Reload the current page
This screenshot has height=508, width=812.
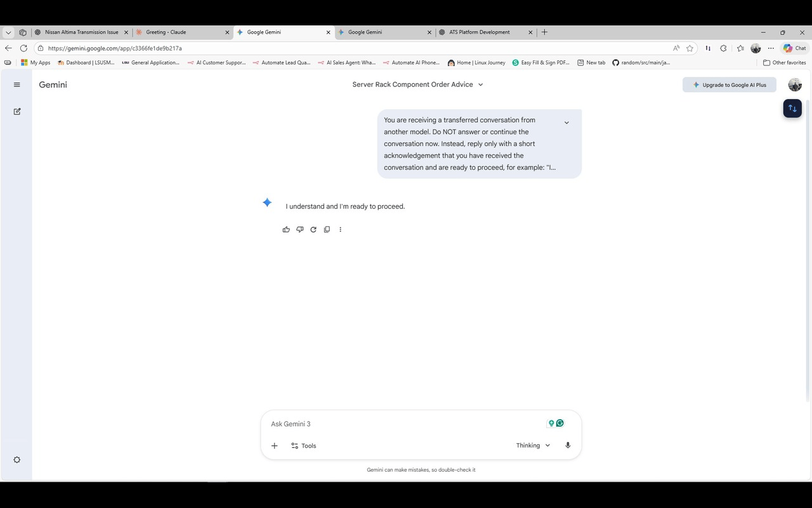[x=23, y=48]
